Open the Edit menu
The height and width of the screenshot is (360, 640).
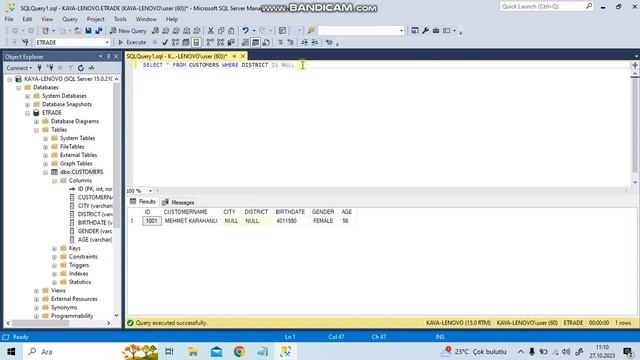[27, 19]
